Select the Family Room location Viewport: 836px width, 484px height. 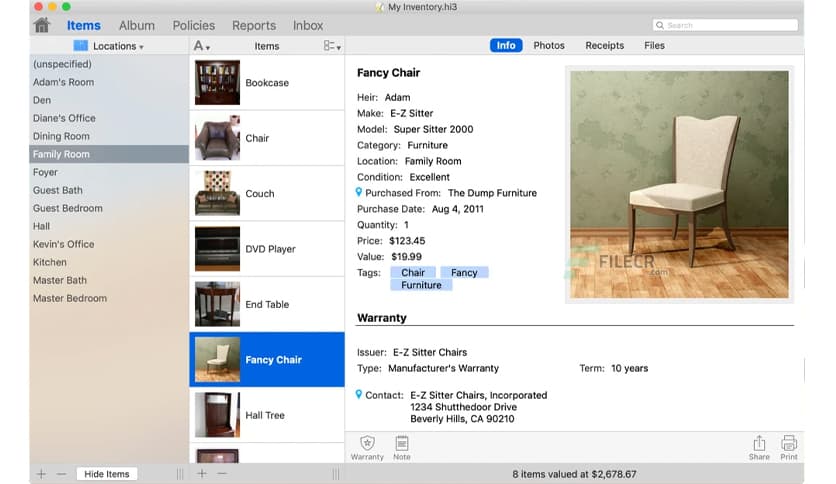[x=109, y=154]
